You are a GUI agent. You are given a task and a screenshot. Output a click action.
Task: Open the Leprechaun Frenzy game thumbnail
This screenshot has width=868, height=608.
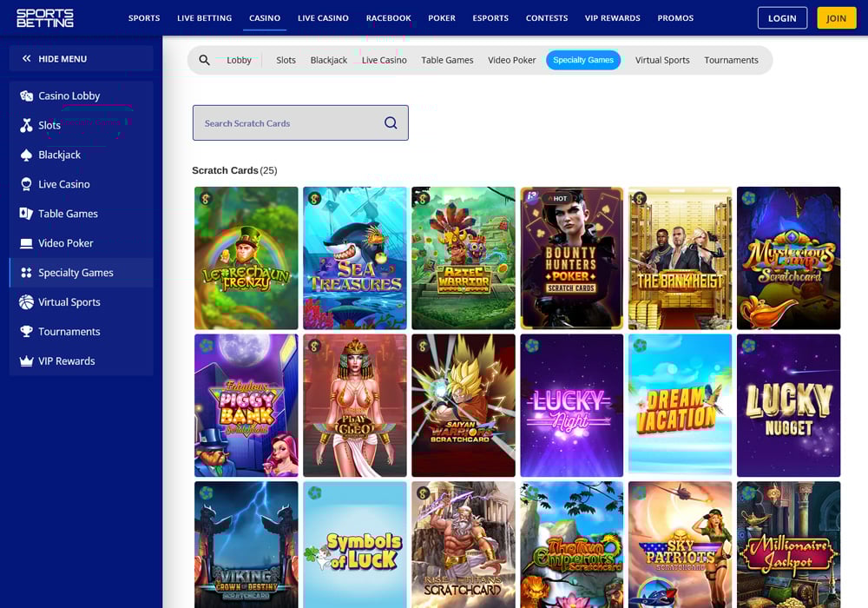point(247,258)
